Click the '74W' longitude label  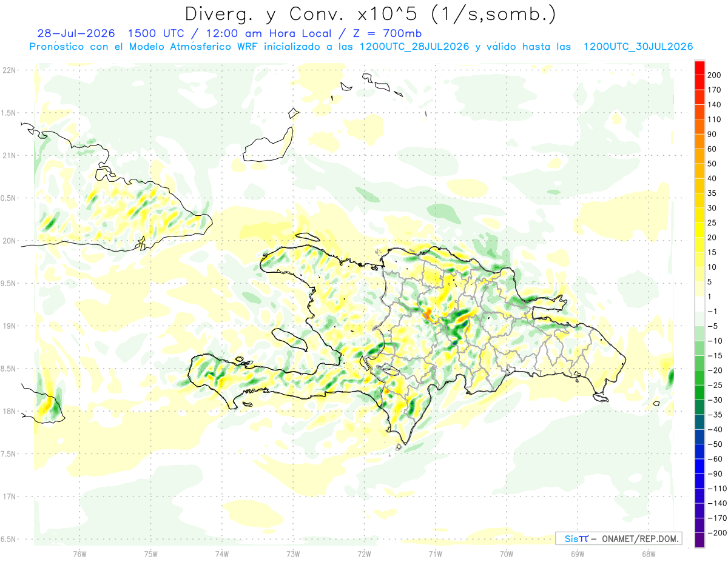(222, 553)
